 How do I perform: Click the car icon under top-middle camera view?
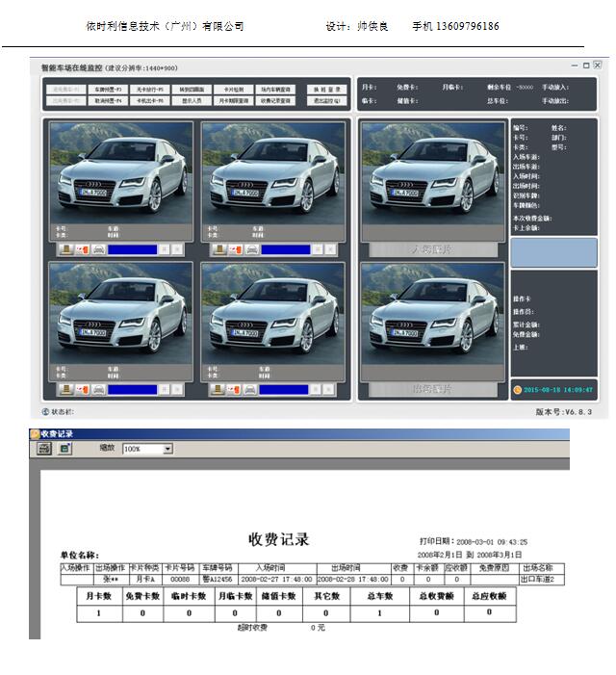[x=250, y=249]
